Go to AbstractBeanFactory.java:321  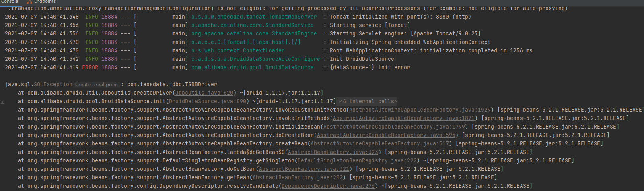(x=304, y=169)
